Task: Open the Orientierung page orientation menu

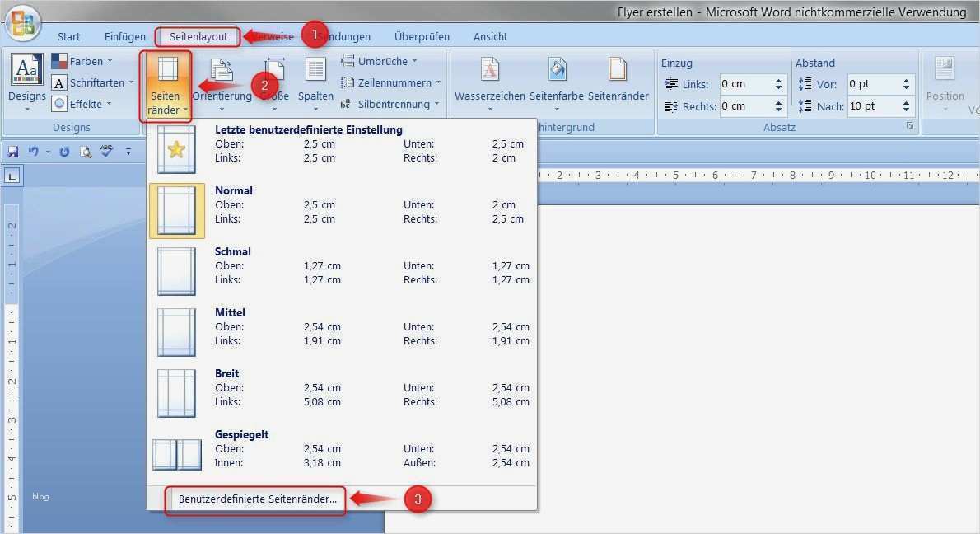Action: coord(222,84)
